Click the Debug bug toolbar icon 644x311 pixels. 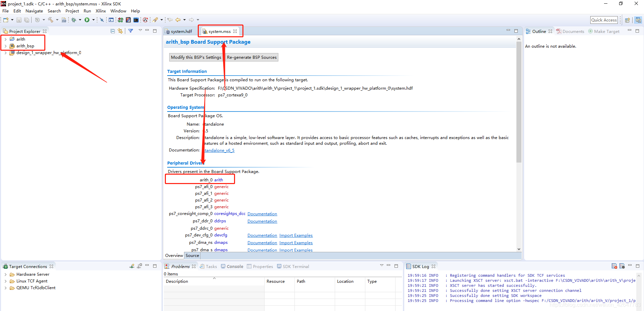[74, 20]
